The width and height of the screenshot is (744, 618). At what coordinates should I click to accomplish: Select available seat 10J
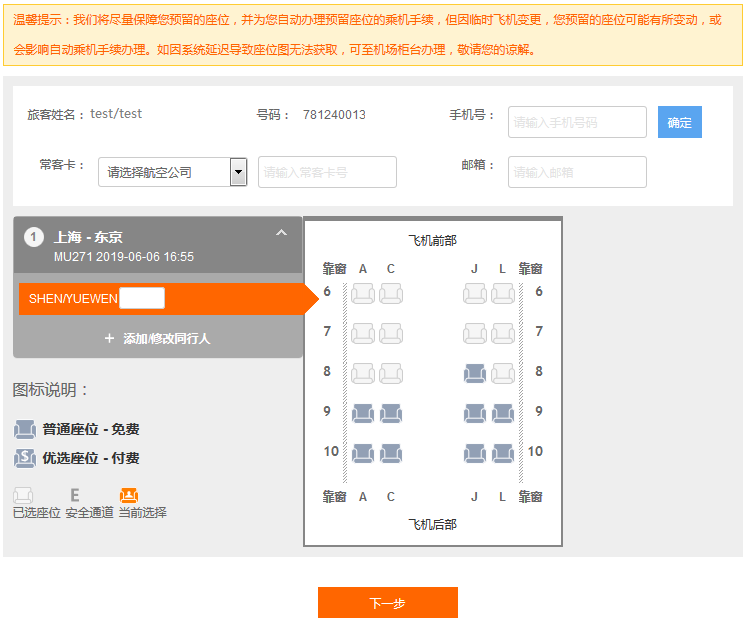(x=475, y=453)
